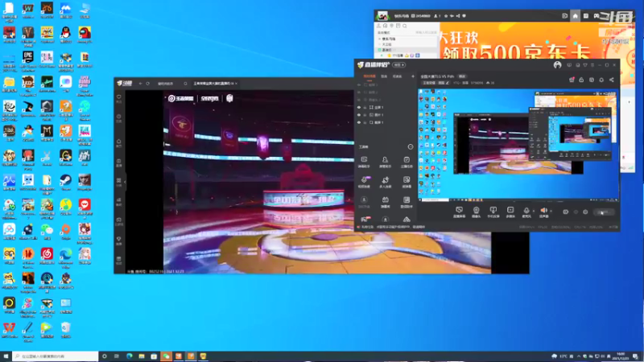Viewport: 644px width, 362px height.
Task: Toggle lock on fourth source row
Action: click(365, 108)
